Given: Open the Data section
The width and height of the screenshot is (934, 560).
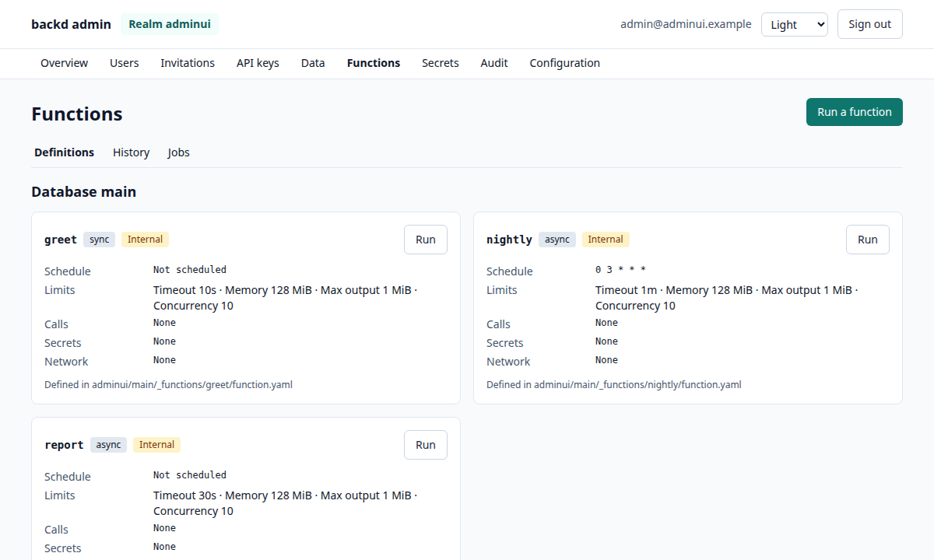Looking at the screenshot, I should (x=313, y=63).
